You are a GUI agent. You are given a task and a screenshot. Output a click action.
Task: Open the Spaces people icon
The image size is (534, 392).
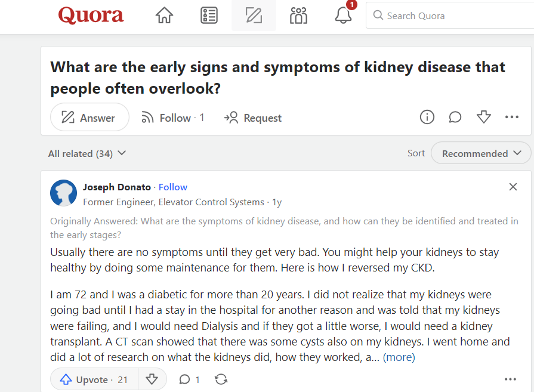click(298, 16)
